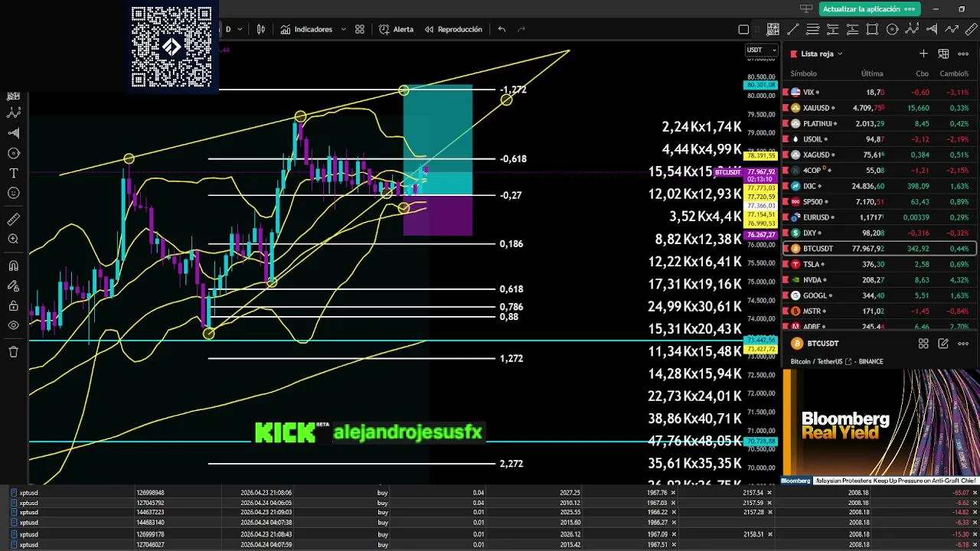The image size is (980, 551).
Task: Sort watchlist by Última column
Action: 872,73
